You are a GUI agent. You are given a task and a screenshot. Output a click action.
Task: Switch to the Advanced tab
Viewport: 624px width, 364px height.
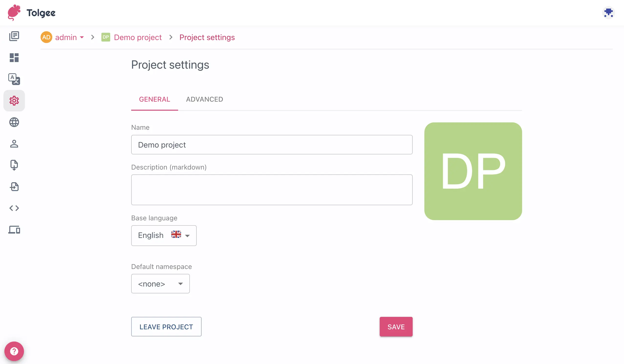click(204, 99)
